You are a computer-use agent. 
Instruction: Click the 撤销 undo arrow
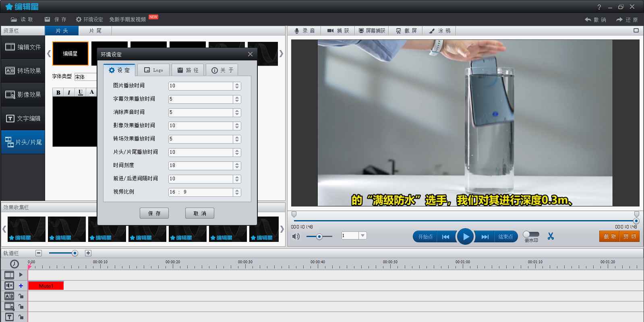pos(595,20)
